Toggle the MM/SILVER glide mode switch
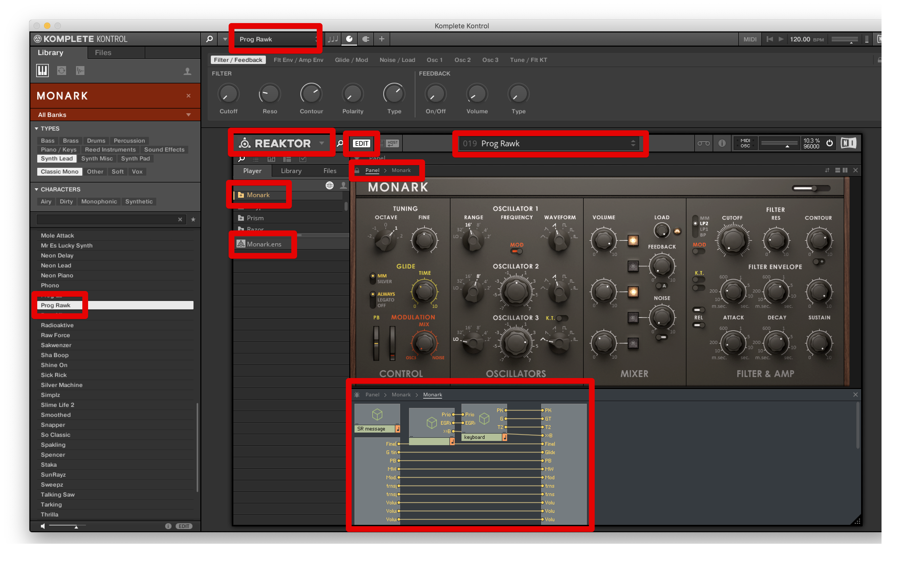The height and width of the screenshot is (571, 924). [x=373, y=278]
